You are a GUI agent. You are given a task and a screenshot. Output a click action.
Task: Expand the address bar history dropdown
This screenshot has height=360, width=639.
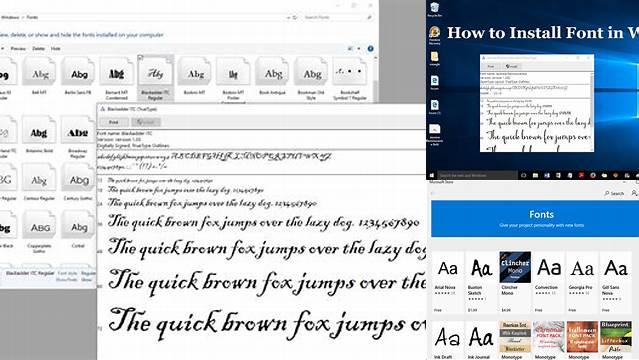coord(288,18)
